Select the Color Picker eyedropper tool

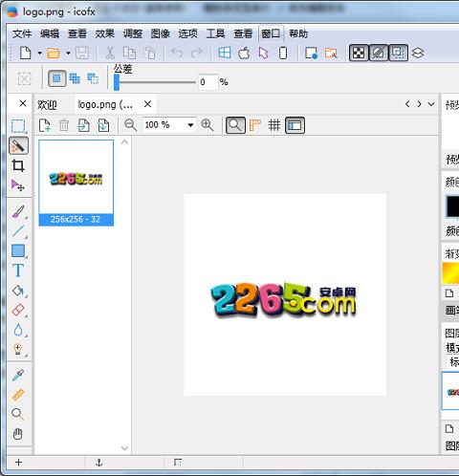click(x=18, y=376)
